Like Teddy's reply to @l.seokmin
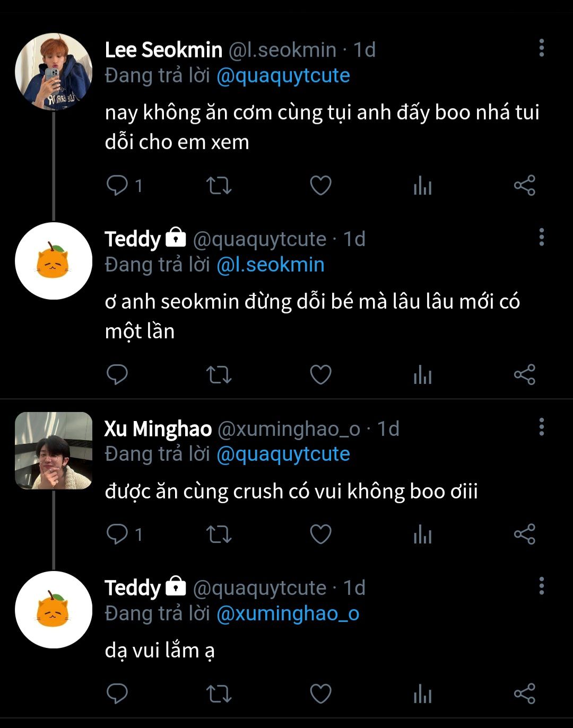The height and width of the screenshot is (728, 573). tap(320, 375)
